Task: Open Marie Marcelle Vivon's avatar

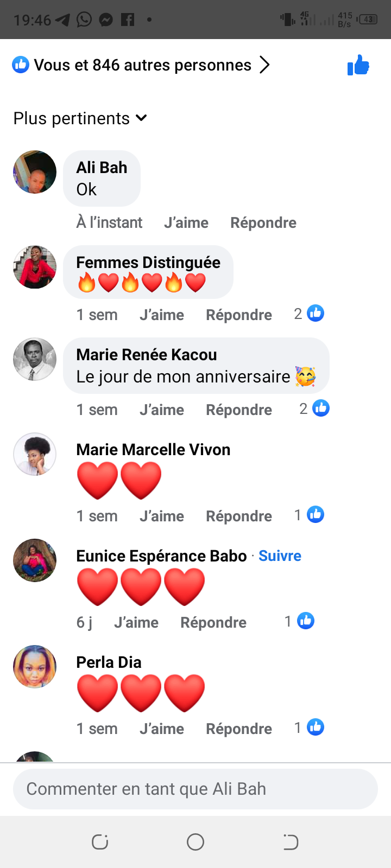Action: (35, 454)
